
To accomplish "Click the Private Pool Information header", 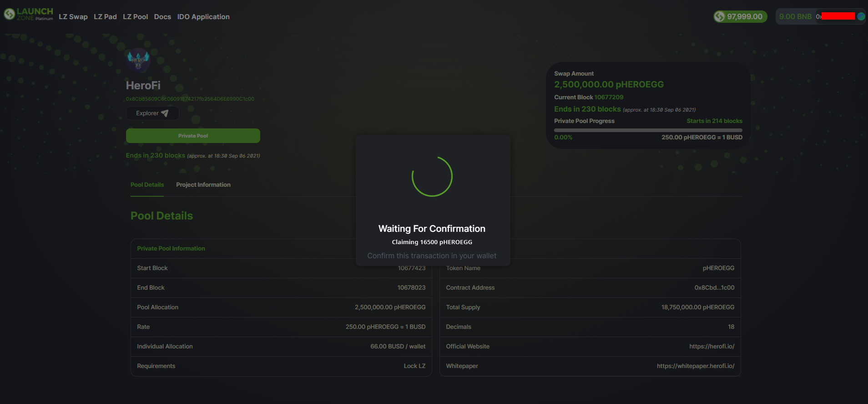I will coord(171,249).
